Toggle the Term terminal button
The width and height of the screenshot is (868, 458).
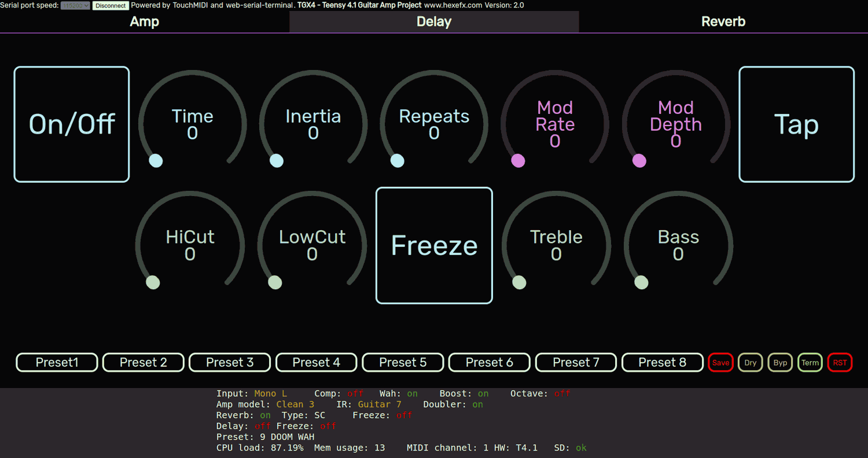pyautogui.click(x=810, y=363)
